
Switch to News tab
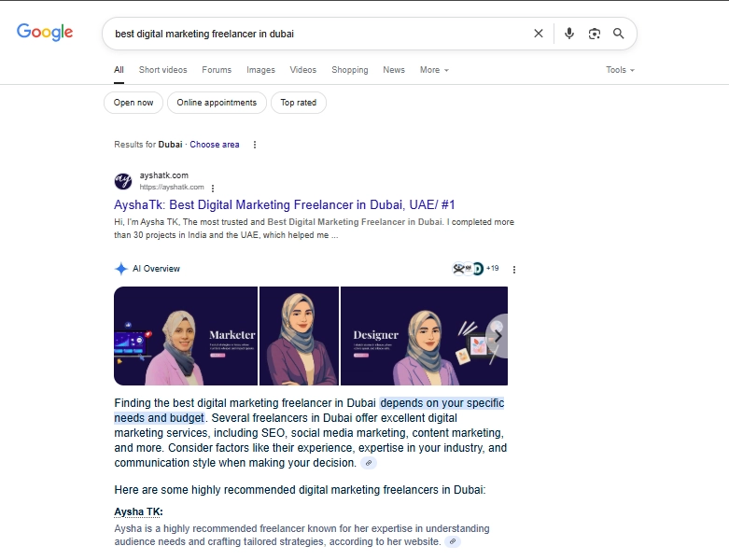point(394,70)
